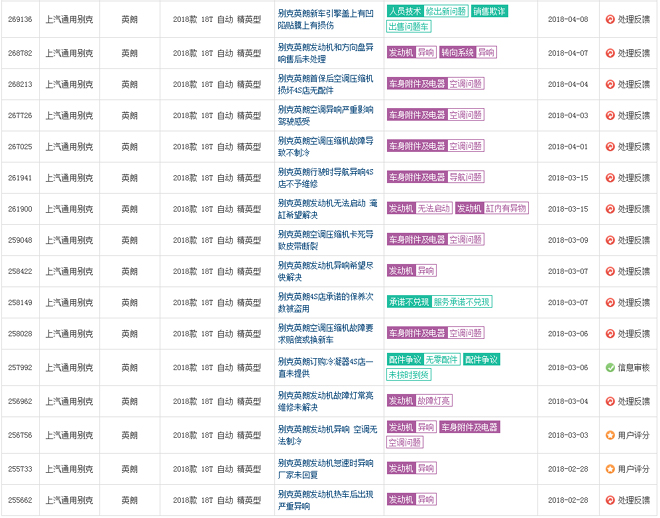Open complaint 别克英朗空调压缩机故障要求赔偿或换新车
This screenshot has width=660, height=518.
(x=325, y=333)
